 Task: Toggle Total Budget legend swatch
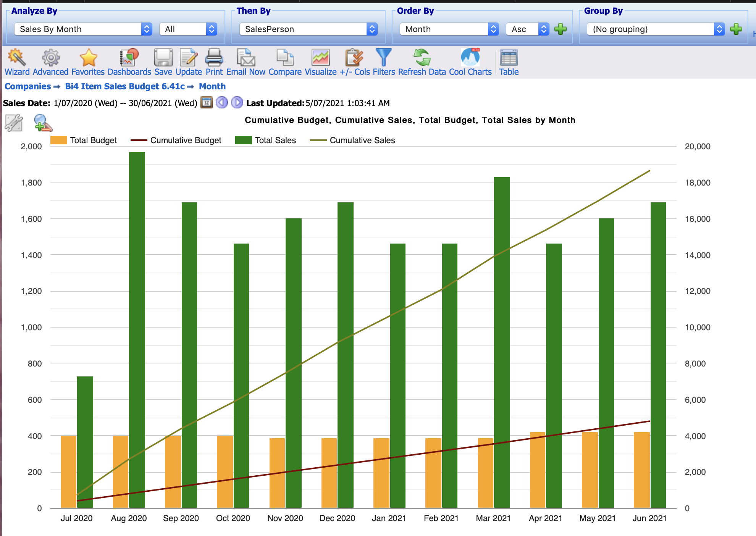coord(59,140)
